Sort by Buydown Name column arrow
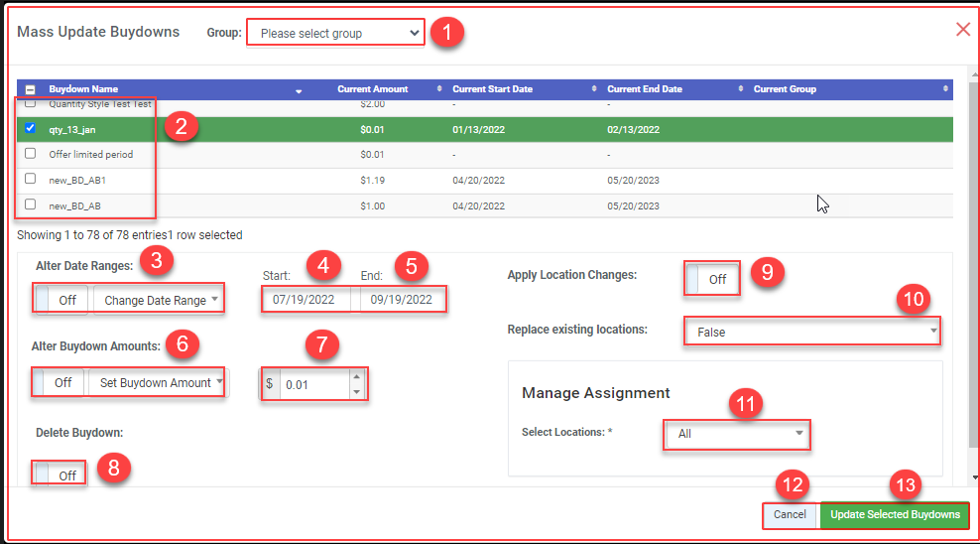 [299, 91]
